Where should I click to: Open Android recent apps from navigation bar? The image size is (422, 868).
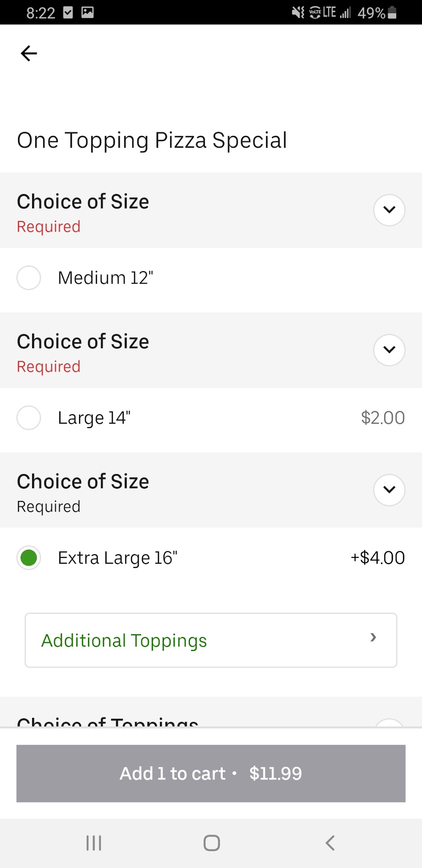point(94,843)
